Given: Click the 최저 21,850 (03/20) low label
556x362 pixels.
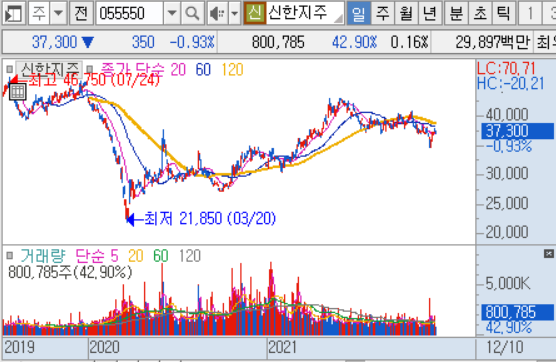Looking at the screenshot, I should point(209,218).
